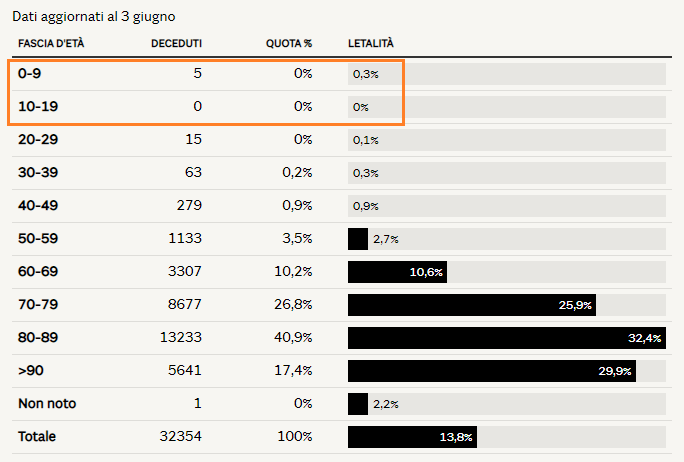This screenshot has width=684, height=462.
Task: Select the 70-79 bar showing 25,9%
Action: click(x=471, y=305)
